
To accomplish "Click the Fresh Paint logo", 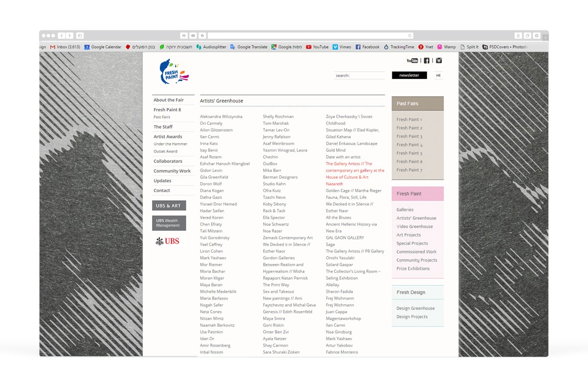I will (x=173, y=72).
